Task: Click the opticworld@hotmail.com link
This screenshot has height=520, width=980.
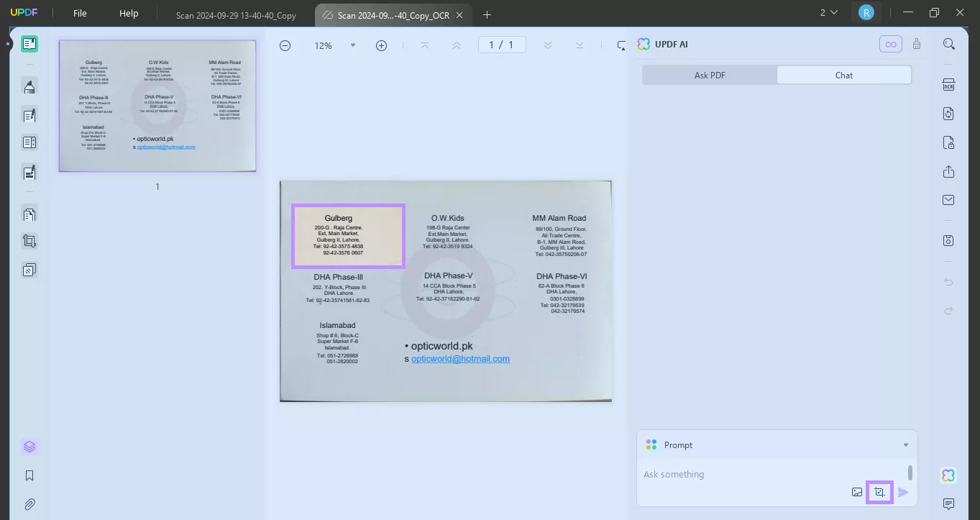Action: (x=460, y=358)
